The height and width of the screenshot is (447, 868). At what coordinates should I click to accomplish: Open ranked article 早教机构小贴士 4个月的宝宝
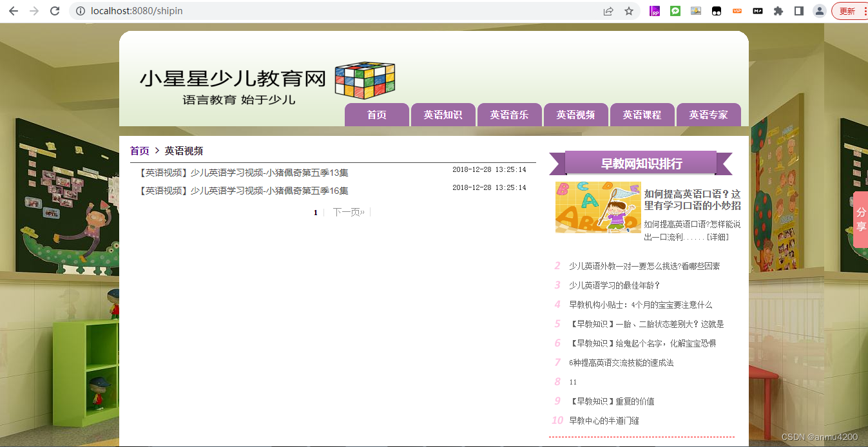coord(641,305)
